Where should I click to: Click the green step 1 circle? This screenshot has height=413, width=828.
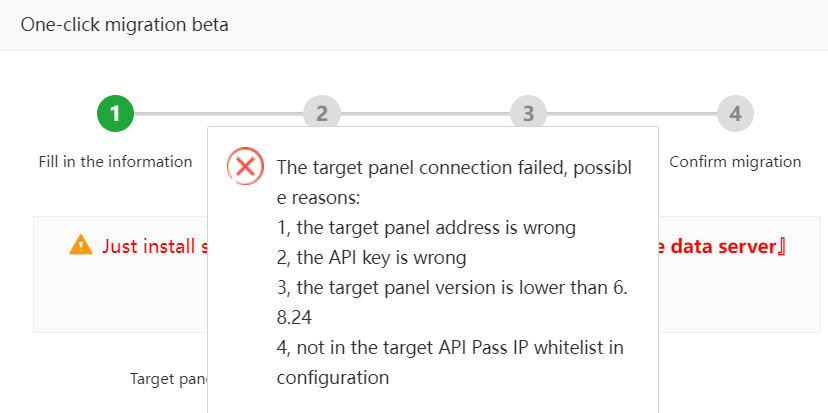click(115, 114)
